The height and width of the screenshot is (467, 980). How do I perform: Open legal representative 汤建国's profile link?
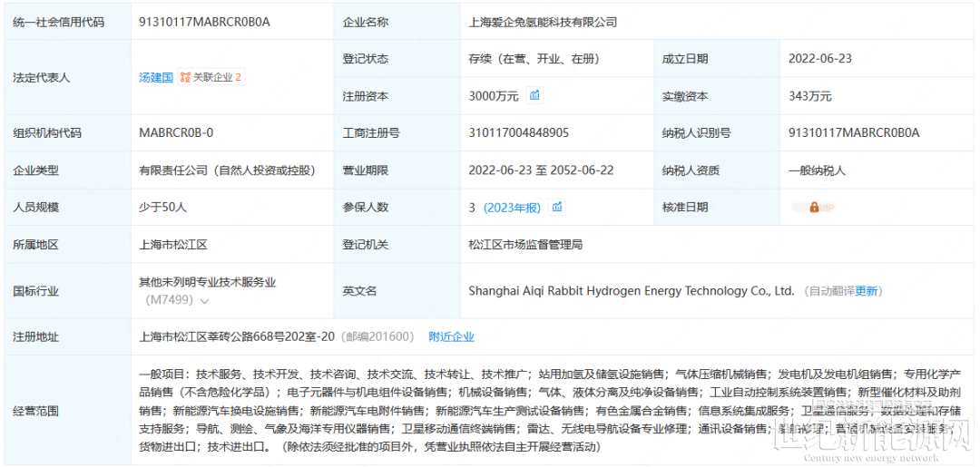point(155,78)
